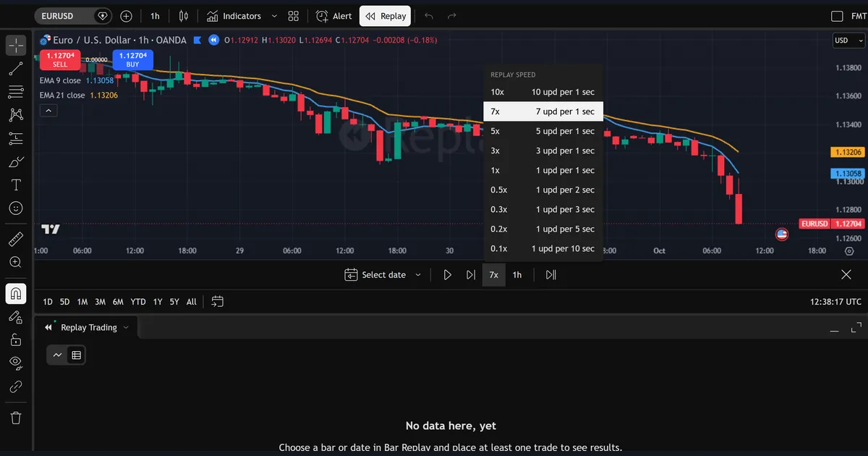The width and height of the screenshot is (868, 456).
Task: Click the EMA 9 close legend
Action: 60,80
